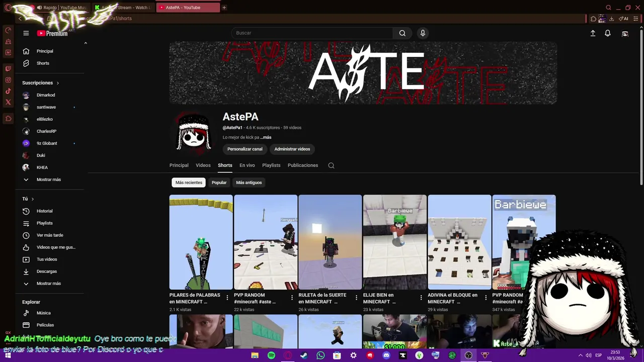Switch to the Publicaciones channel tab
Image resolution: width=644 pixels, height=362 pixels.
coord(303,165)
